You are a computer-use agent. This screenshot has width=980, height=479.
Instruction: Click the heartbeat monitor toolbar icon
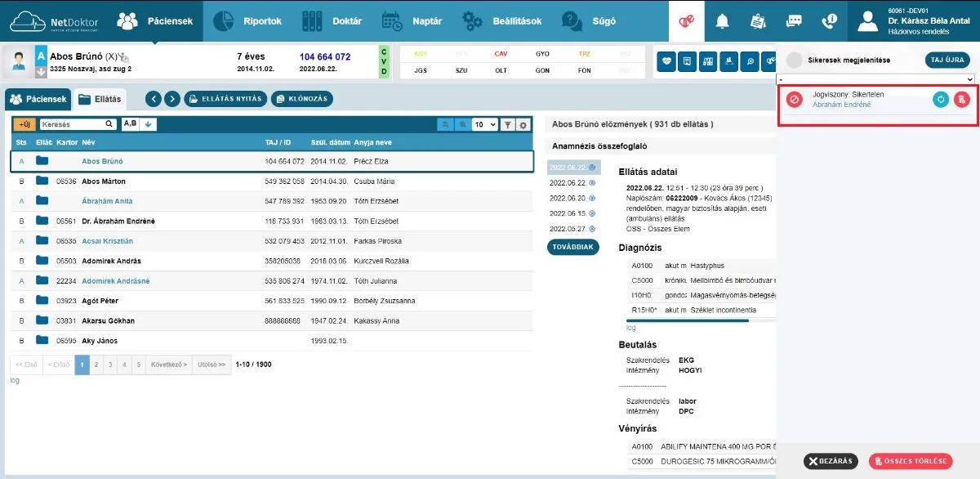(666, 61)
